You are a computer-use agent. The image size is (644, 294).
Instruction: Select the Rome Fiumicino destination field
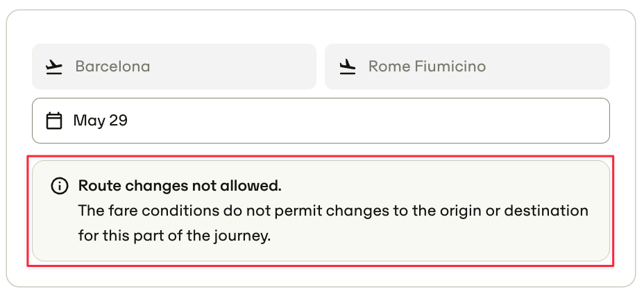click(467, 67)
